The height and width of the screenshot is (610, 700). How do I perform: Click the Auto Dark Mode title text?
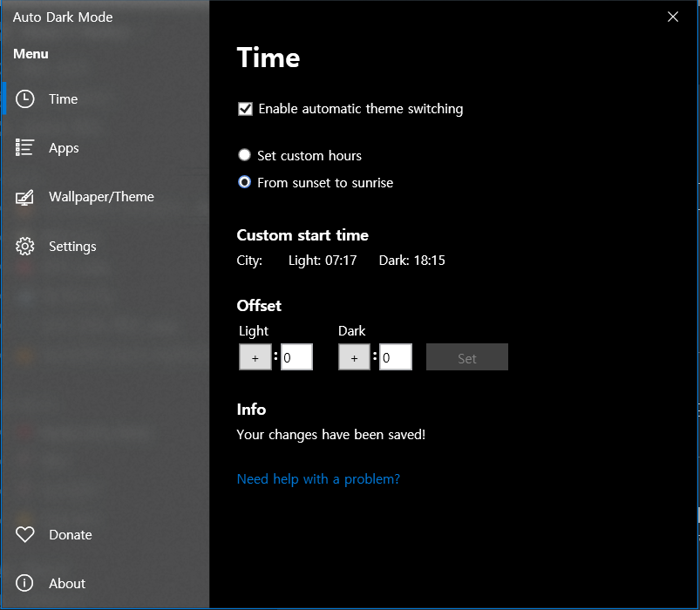63,17
